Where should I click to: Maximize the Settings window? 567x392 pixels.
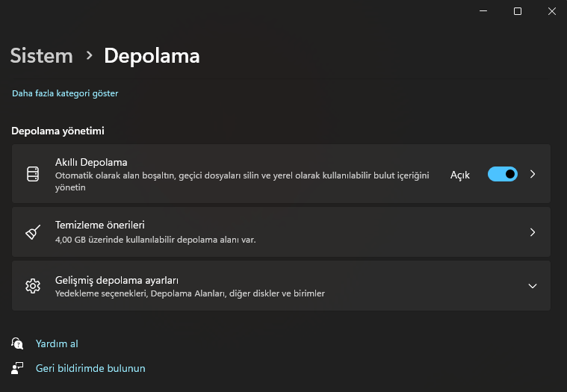(518, 11)
